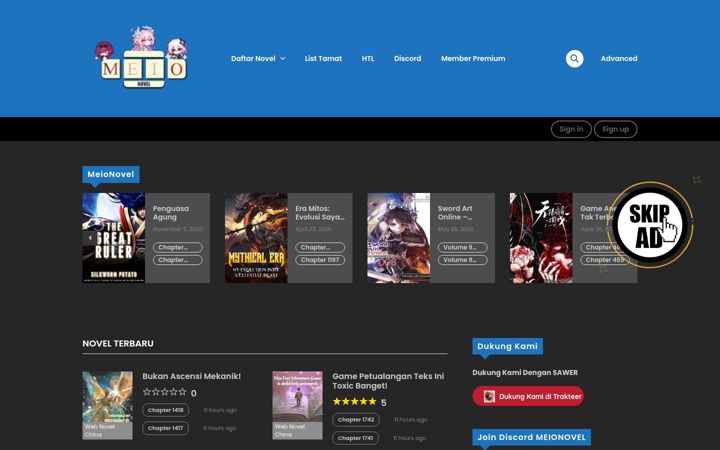Screen dimensions: 720x450
Task: Open Chapter 1197 of Era Mitos
Action: (x=320, y=260)
